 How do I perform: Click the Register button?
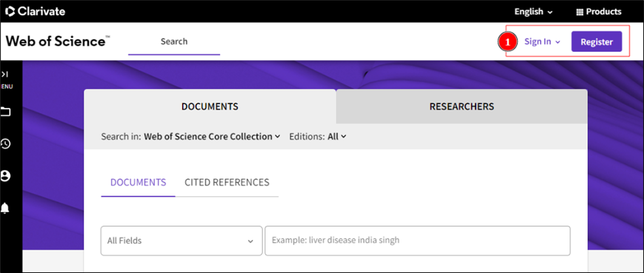point(597,42)
